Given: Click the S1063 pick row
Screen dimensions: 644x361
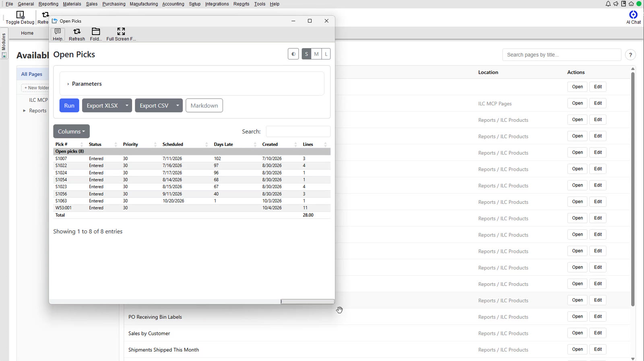Looking at the screenshot, I should pos(192,201).
